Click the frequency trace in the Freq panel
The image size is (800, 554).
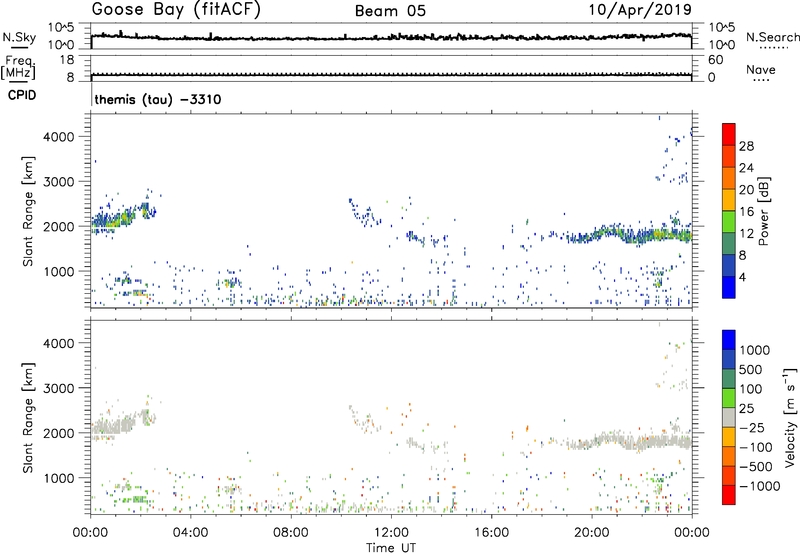tap(391, 75)
